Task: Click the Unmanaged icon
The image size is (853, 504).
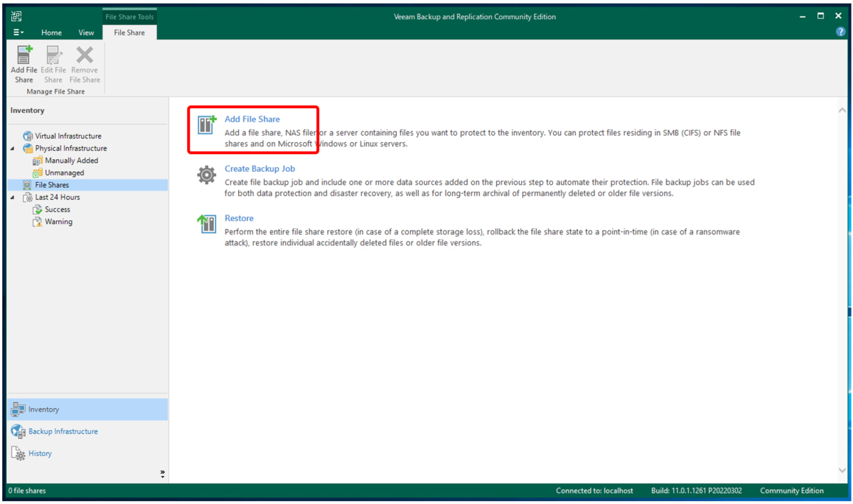Action: tap(38, 173)
